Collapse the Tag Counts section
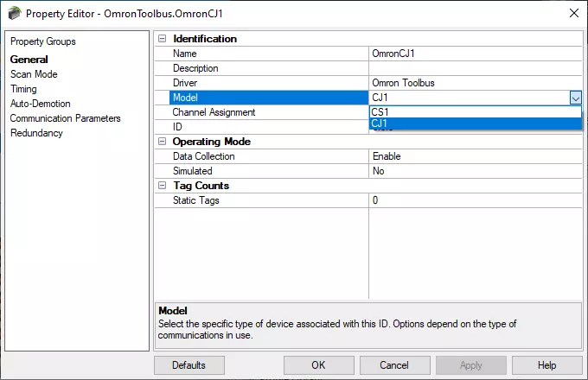The image size is (588, 380). pos(162,186)
